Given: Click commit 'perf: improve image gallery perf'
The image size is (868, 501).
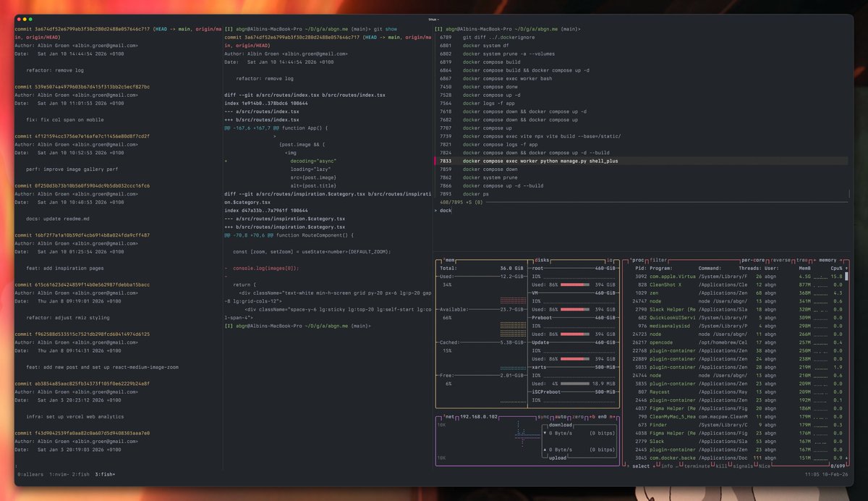Looking at the screenshot, I should [72, 169].
